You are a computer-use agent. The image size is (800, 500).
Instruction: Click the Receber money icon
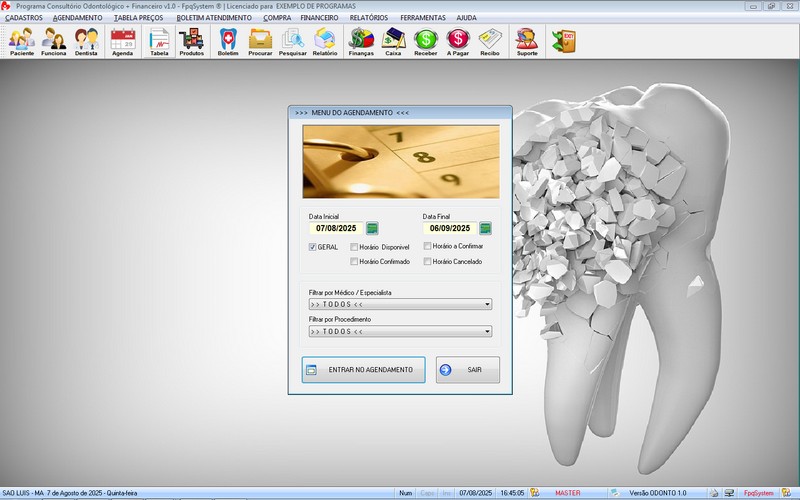click(426, 42)
